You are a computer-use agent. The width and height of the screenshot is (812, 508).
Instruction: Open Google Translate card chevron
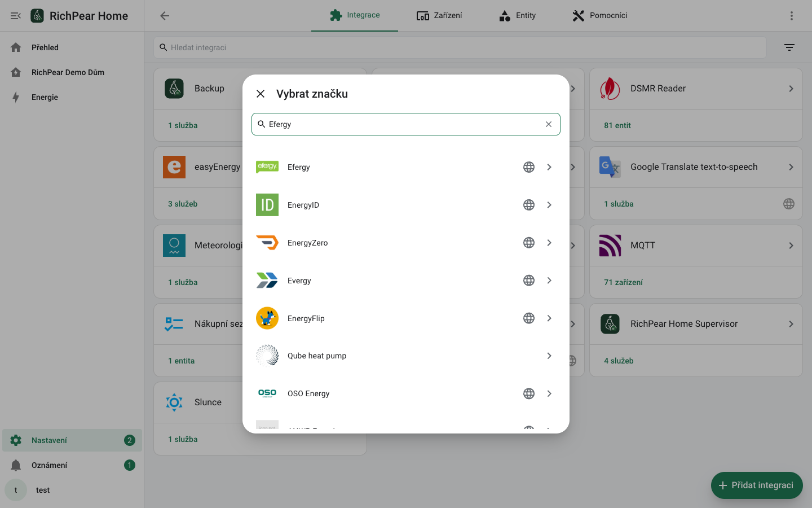(791, 167)
